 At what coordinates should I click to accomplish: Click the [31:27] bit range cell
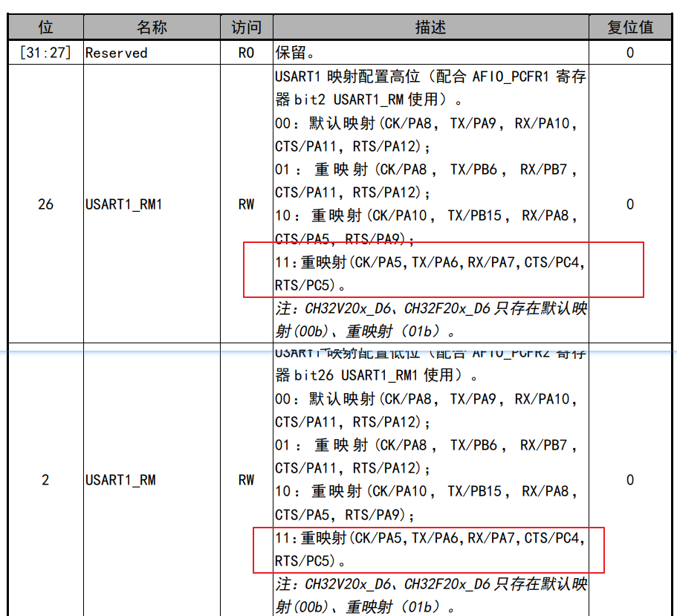pyautogui.click(x=45, y=53)
